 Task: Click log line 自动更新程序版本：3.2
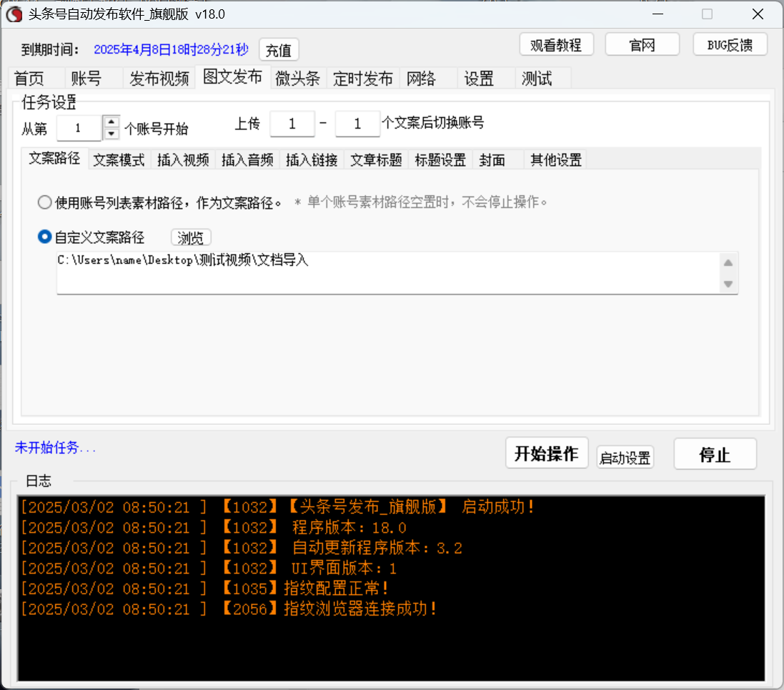242,548
